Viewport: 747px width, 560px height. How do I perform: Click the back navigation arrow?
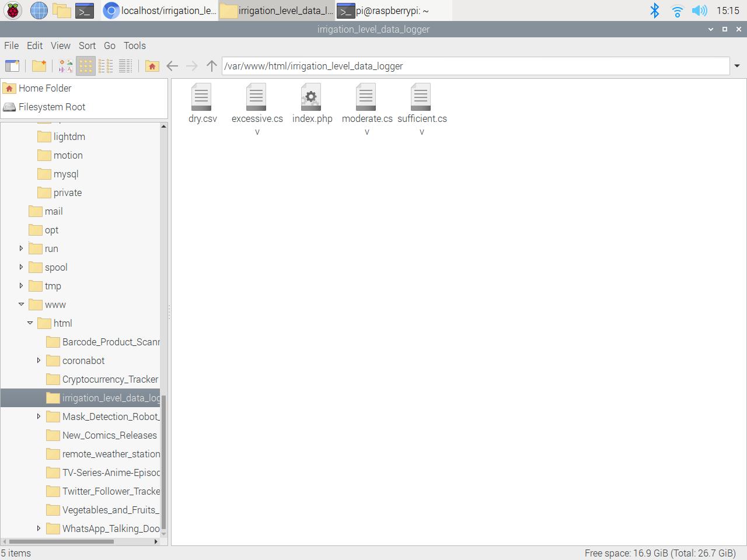(x=173, y=66)
